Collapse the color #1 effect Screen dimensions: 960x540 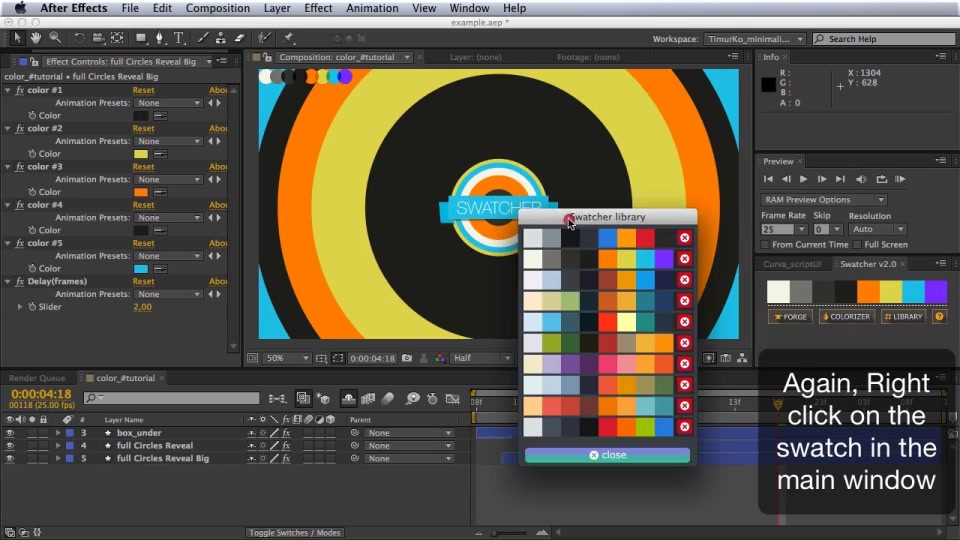click(x=7, y=90)
